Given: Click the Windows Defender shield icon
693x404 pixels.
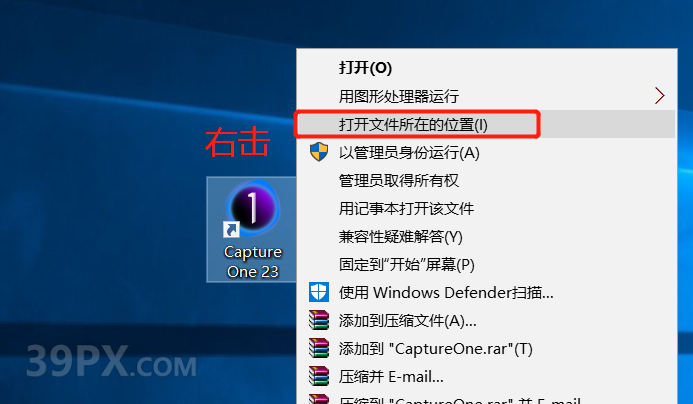Looking at the screenshot, I should pos(319,292).
